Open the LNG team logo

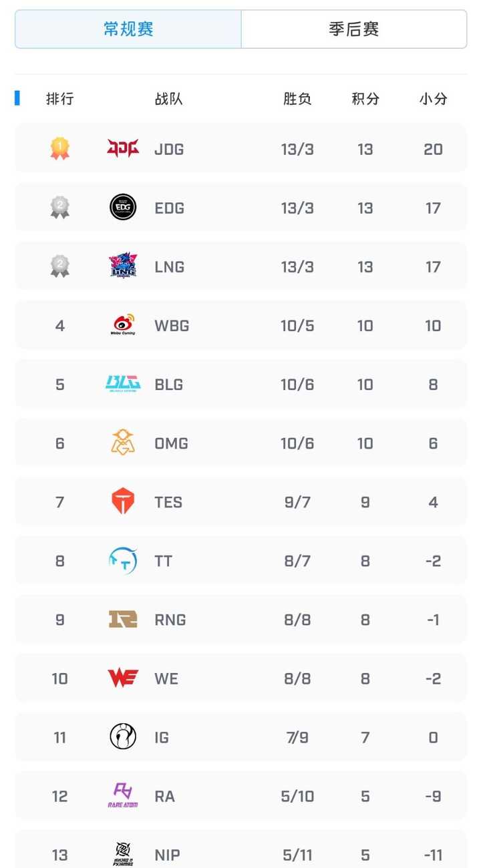[x=123, y=266]
